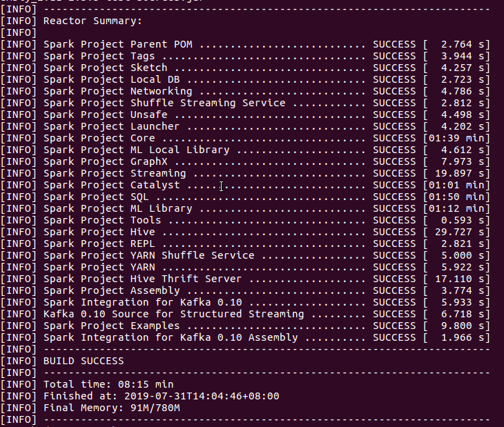The width and height of the screenshot is (504, 427).
Task: Click 'Spark Project ML Local Library' text
Action: point(137,150)
